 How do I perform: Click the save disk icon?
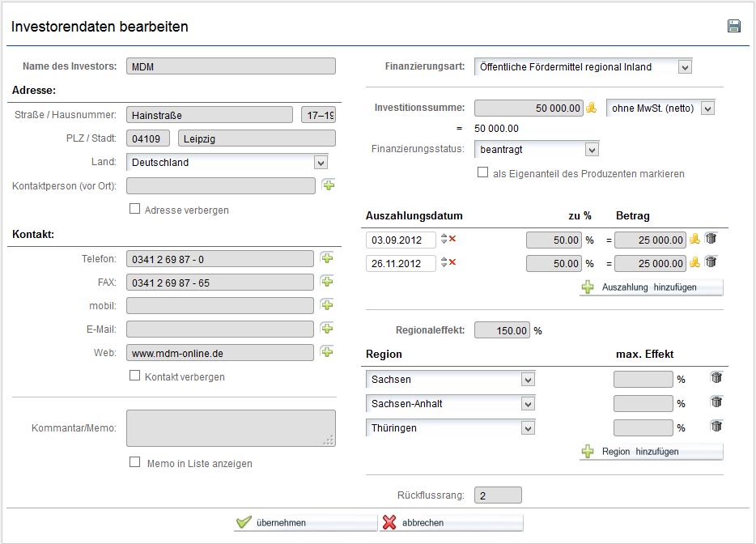tap(734, 26)
